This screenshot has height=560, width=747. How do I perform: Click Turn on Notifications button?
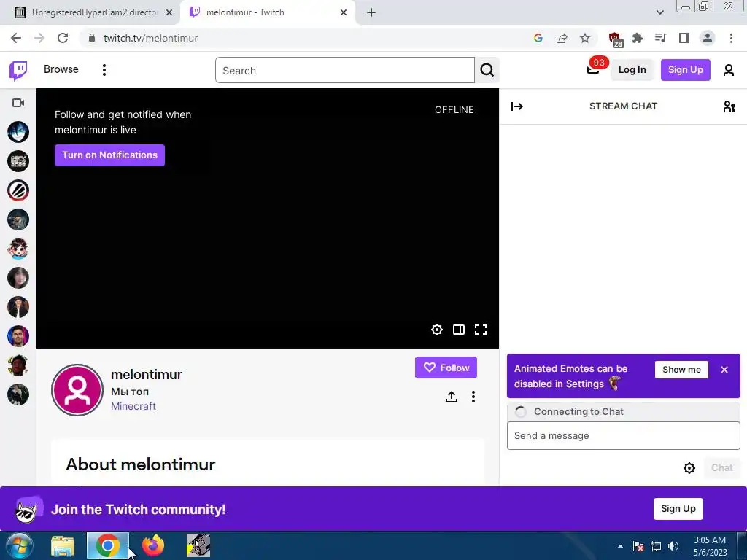(x=109, y=155)
